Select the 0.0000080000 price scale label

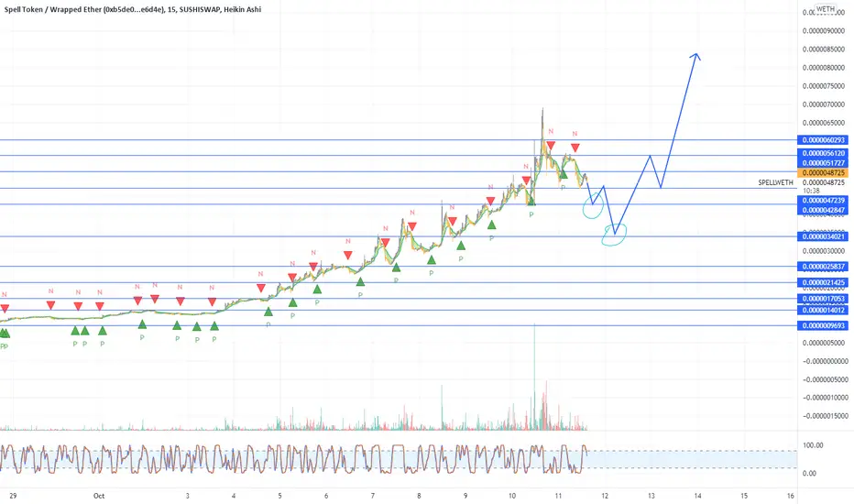(824, 68)
